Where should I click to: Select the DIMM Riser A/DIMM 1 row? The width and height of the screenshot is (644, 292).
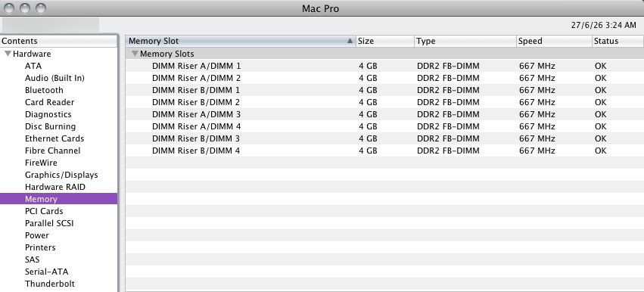(384, 66)
